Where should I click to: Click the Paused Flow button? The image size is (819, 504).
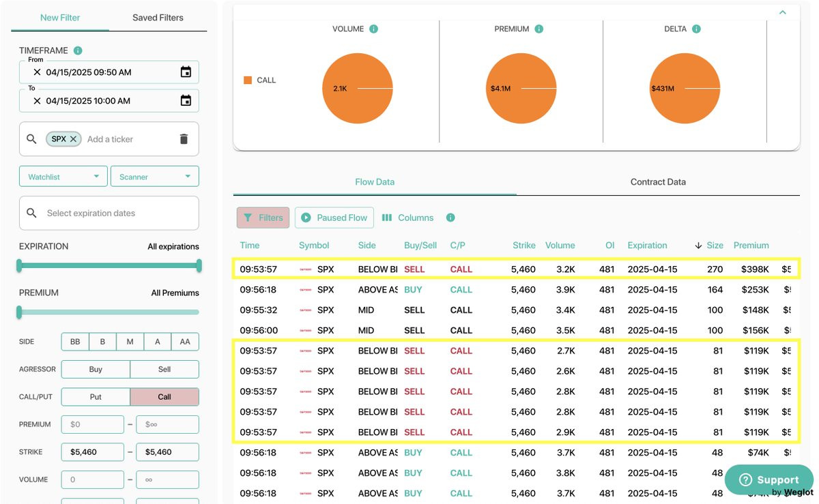tap(334, 218)
